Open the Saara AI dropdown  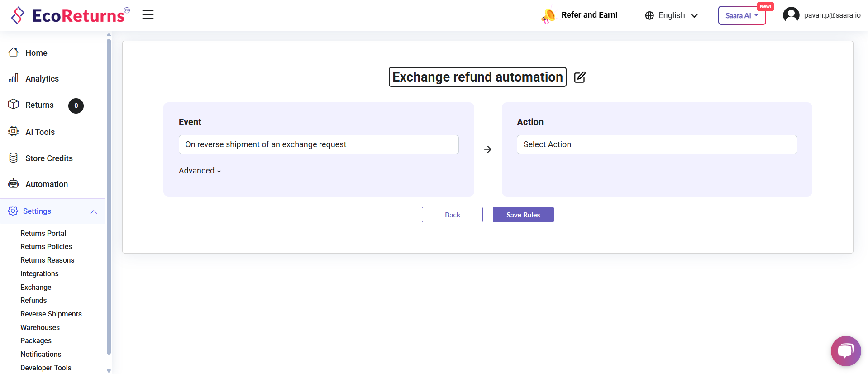(742, 15)
